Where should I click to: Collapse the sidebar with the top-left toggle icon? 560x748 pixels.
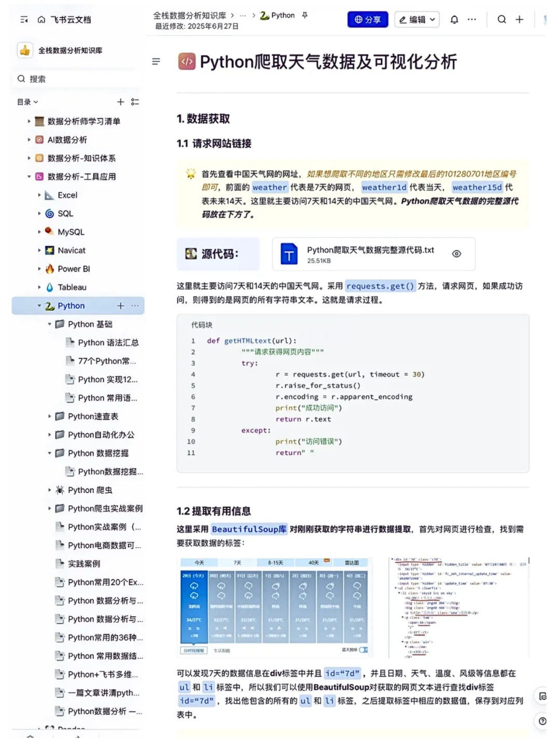pos(24,20)
